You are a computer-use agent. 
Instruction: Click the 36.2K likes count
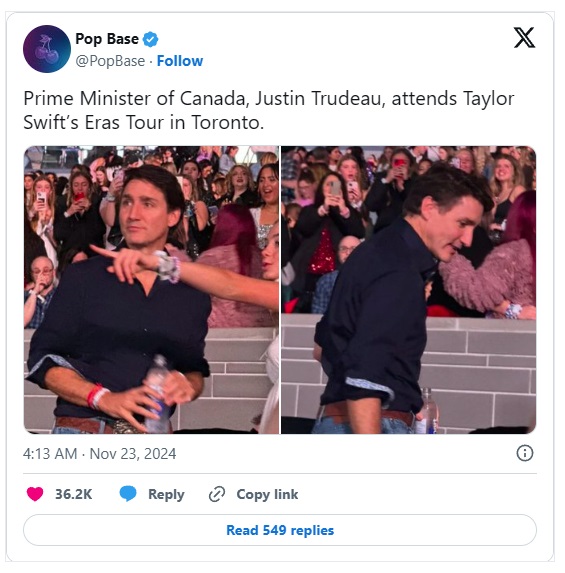pos(73,494)
